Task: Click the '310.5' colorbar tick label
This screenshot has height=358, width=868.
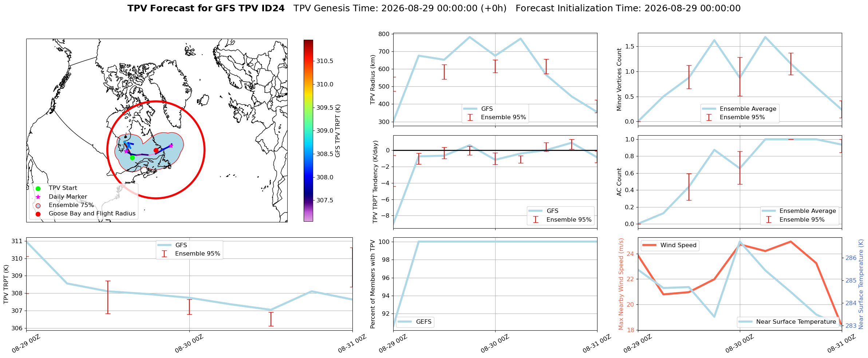Action: coord(325,61)
